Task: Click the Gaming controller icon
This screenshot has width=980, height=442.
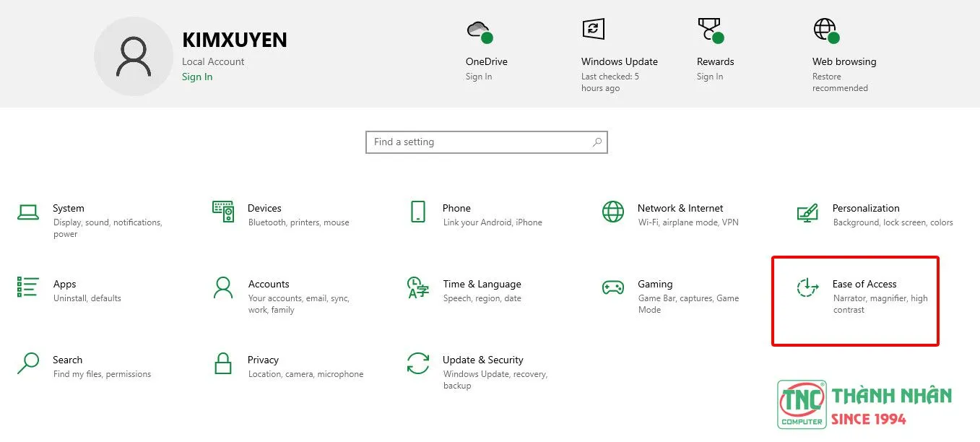Action: click(x=612, y=287)
